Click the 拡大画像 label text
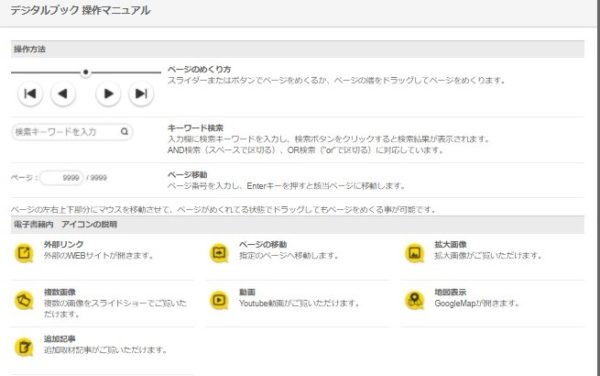Image resolution: width=600 pixels, height=376 pixels. (x=450, y=244)
